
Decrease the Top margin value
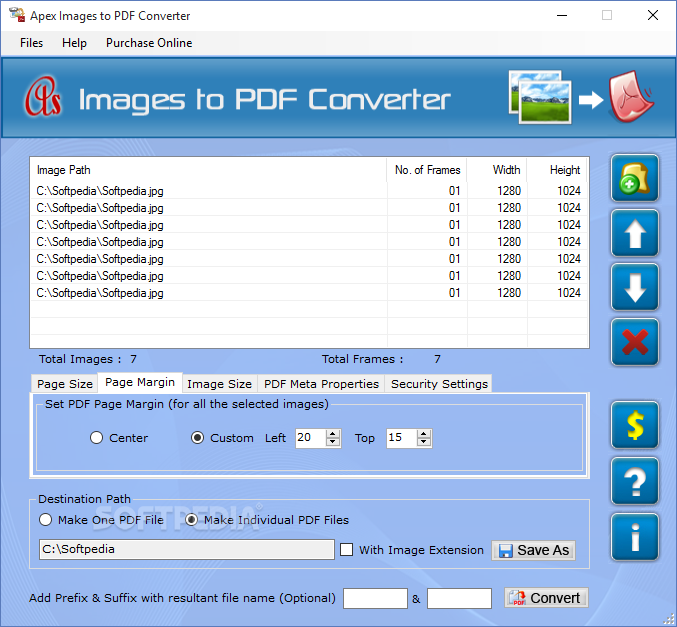(x=424, y=442)
